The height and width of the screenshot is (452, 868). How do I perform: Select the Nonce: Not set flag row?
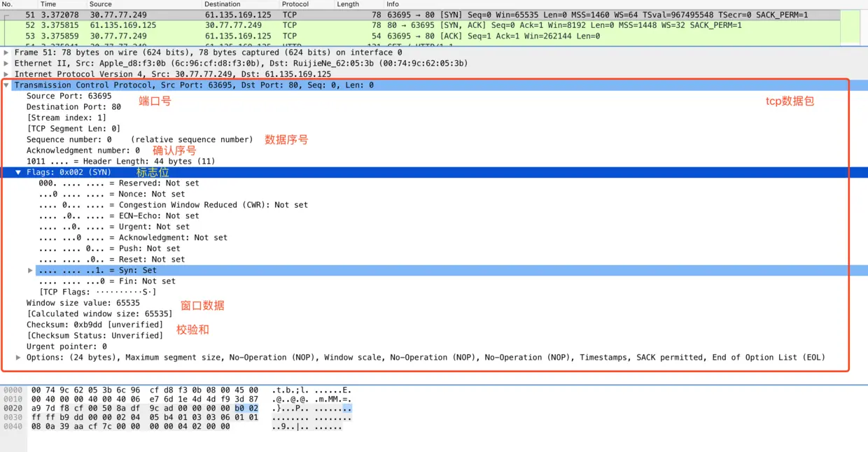click(x=112, y=194)
